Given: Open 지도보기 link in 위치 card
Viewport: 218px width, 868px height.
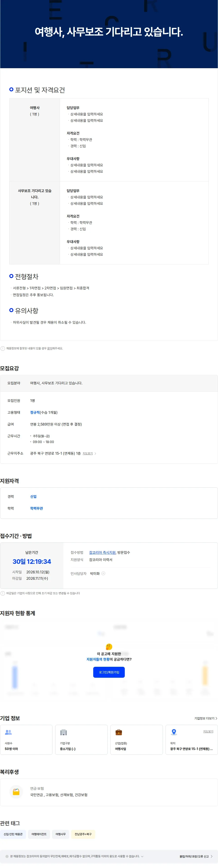Looking at the screenshot, I should pyautogui.click(x=208, y=732).
